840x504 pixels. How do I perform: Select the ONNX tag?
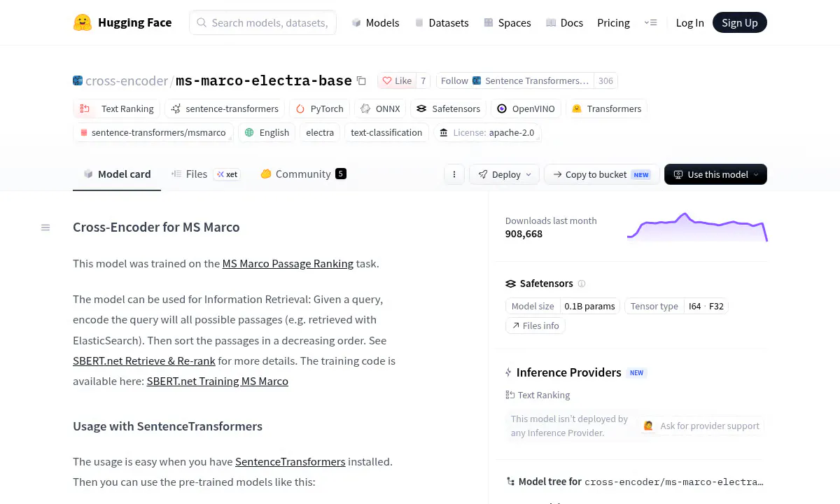(380, 108)
